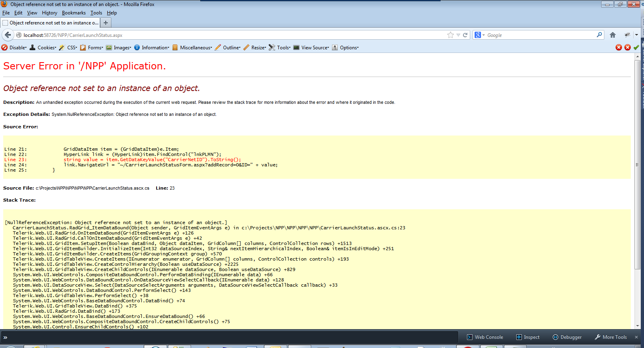
Task: Open the Debugger developer tool
Action: click(x=567, y=337)
